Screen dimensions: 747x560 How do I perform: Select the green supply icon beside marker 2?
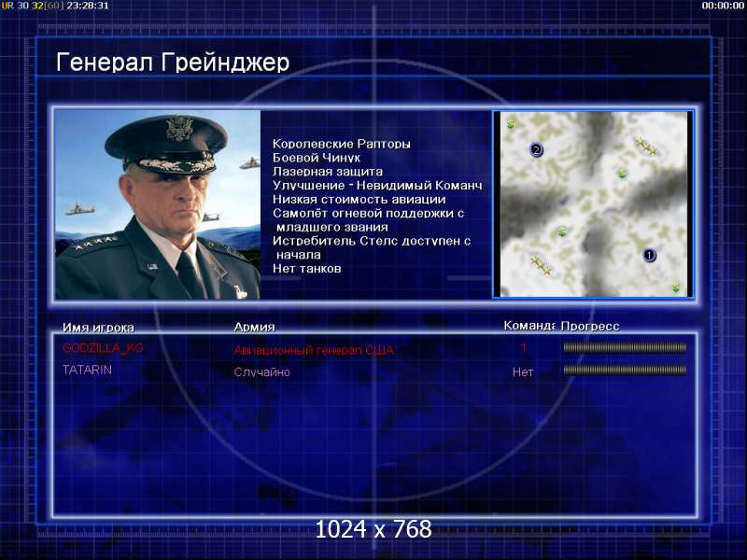click(x=511, y=124)
